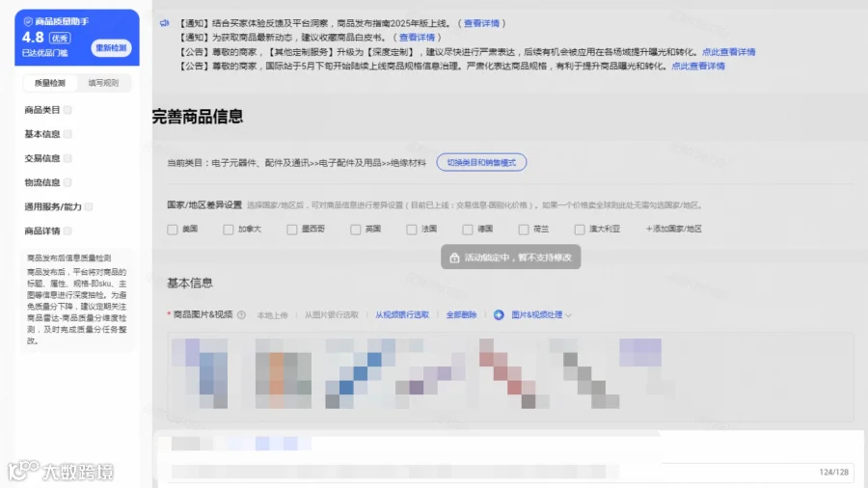Click 切换类目和销售模式 button
The height and width of the screenshot is (488, 868).
[x=481, y=163]
